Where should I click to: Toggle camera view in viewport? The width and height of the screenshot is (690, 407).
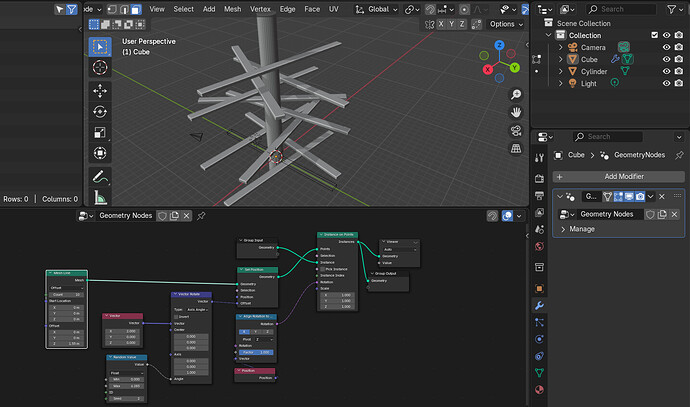(x=516, y=130)
